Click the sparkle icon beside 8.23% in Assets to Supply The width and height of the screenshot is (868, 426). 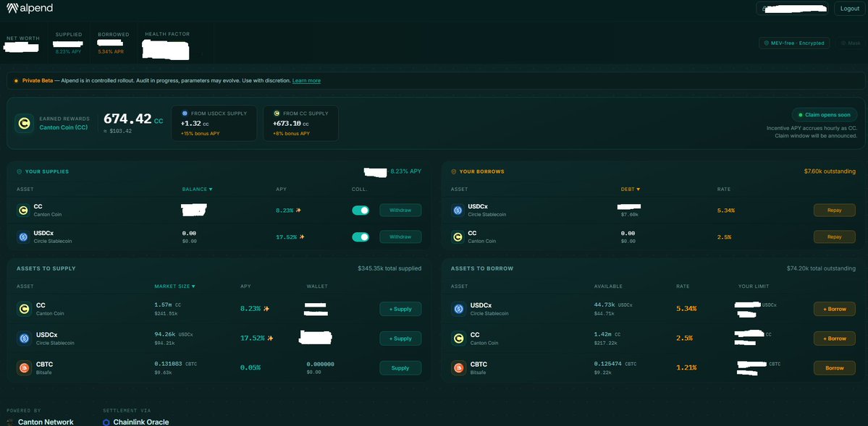click(266, 309)
